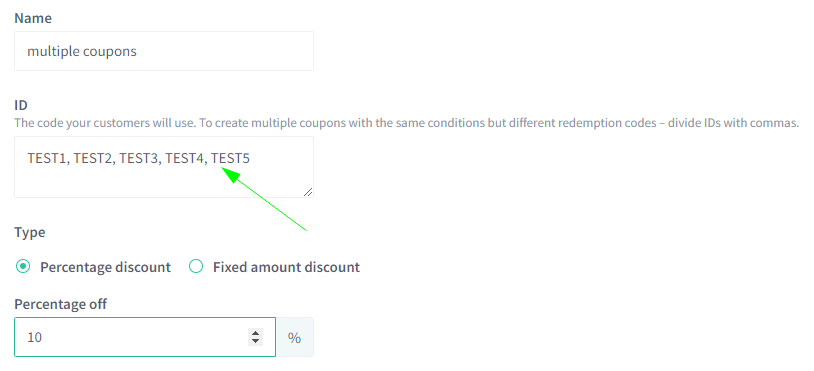Click the "ID" field label
814x371 pixels.
point(21,105)
